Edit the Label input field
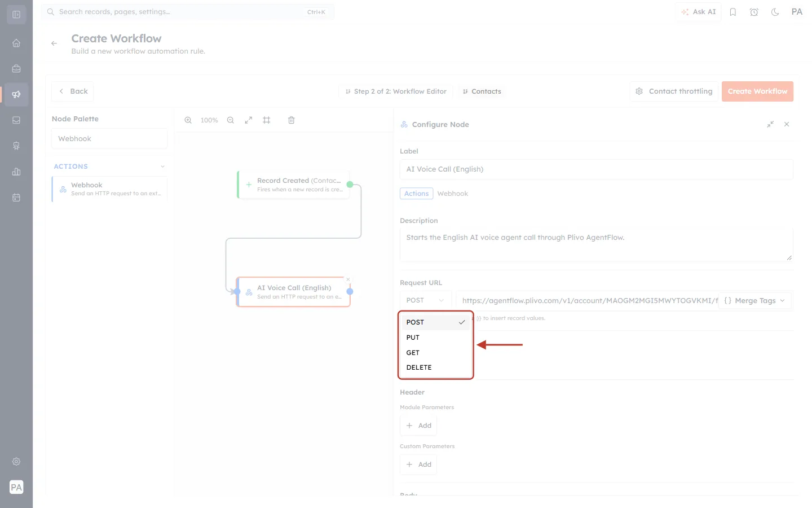Viewport: 812px width, 508px height. click(x=597, y=169)
